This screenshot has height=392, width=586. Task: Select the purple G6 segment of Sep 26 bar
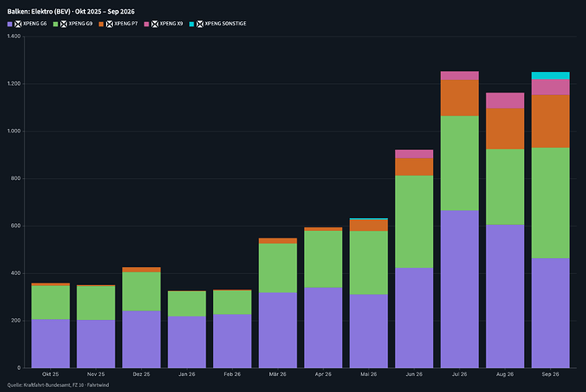550,313
